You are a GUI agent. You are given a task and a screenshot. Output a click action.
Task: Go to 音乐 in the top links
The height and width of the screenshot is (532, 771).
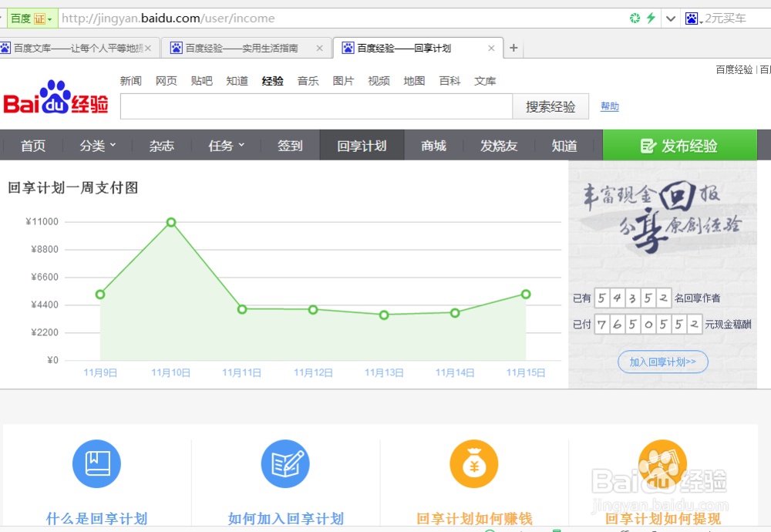(x=308, y=81)
